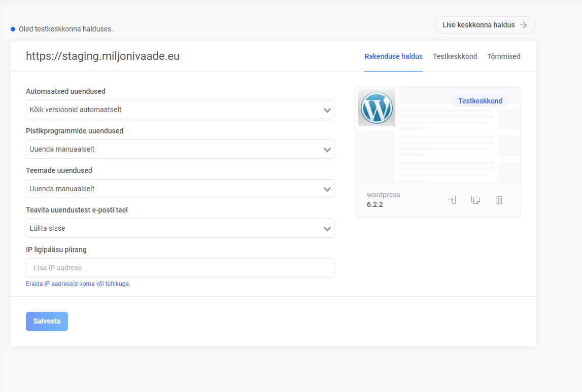
Task: Click the staging.miljonivaade.eu URL heading
Action: [x=102, y=56]
